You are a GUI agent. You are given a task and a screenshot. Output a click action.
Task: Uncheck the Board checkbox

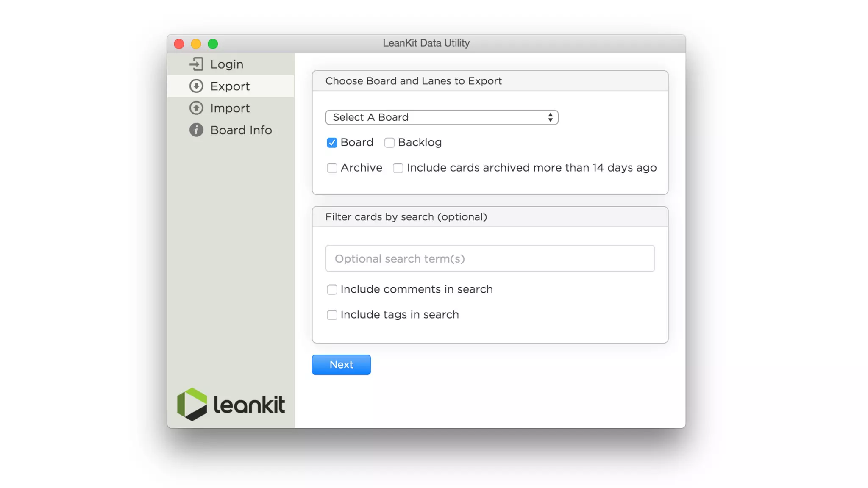332,143
